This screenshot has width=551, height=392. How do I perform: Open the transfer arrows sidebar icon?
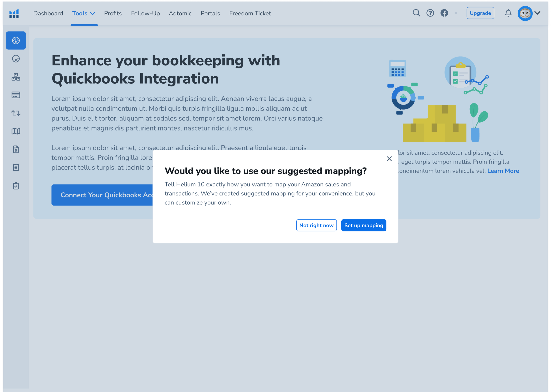(x=16, y=113)
